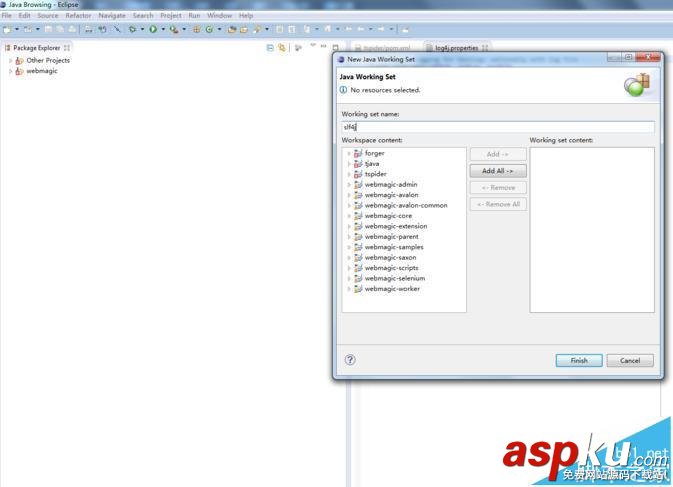Image resolution: width=673 pixels, height=487 pixels.
Task: Switch to the log4j.properties editor tab
Action: 457,48
